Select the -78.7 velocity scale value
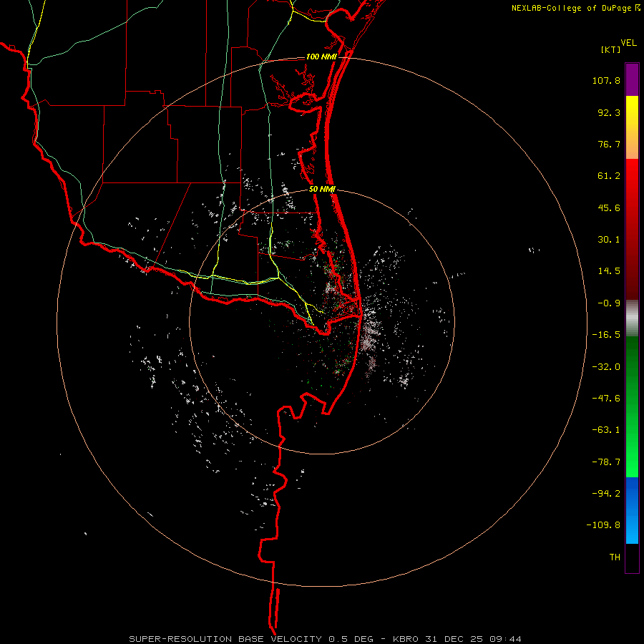This screenshot has width=644, height=644. click(606, 462)
